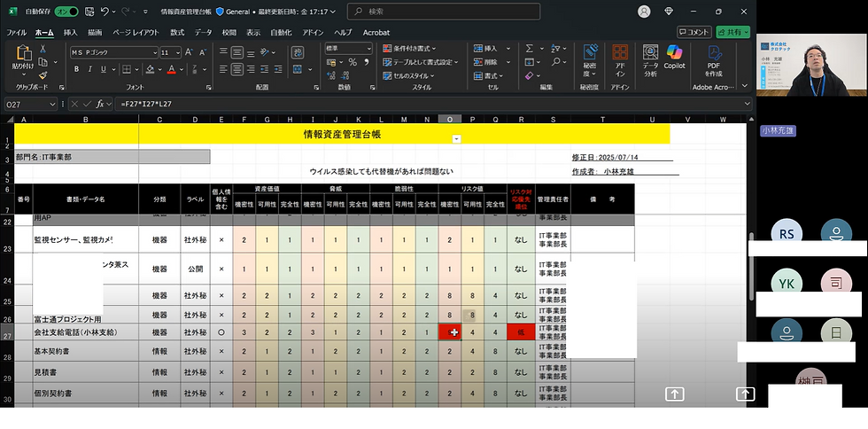868x429 pixels.
Task: Toggle Italic formatting
Action: coord(89,69)
